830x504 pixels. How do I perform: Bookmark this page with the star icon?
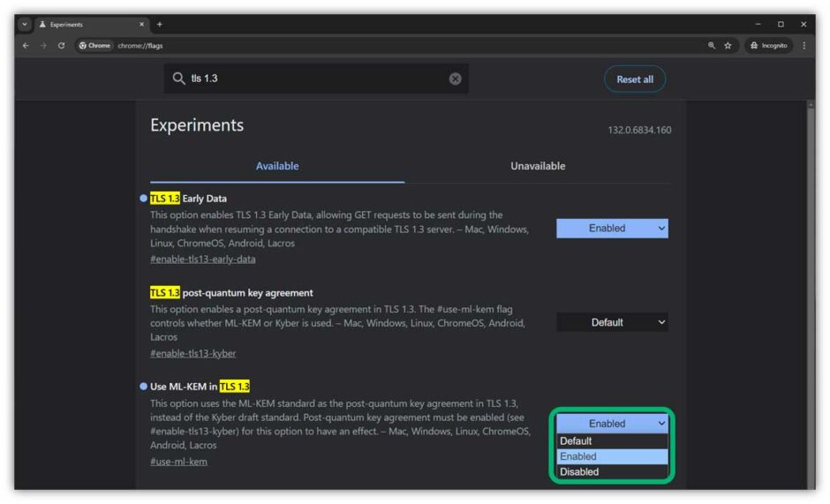coord(728,46)
